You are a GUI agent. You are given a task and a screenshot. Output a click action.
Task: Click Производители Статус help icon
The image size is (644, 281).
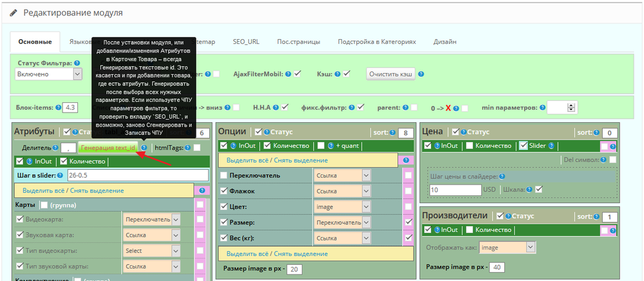click(509, 216)
